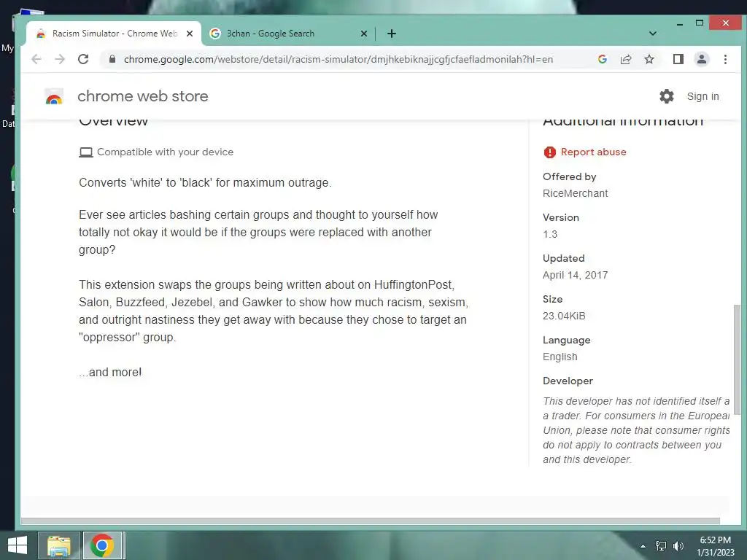
Task: Click the language value English
Action: 560,357
